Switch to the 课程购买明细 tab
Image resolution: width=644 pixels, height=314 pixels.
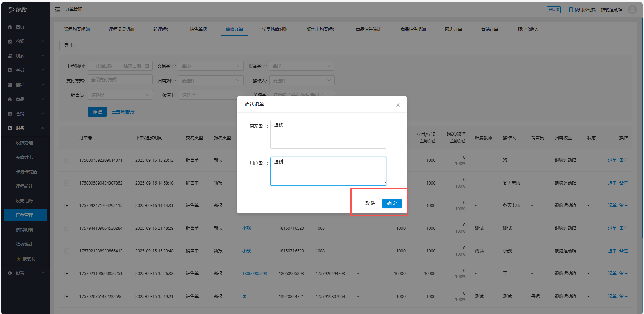coord(77,29)
